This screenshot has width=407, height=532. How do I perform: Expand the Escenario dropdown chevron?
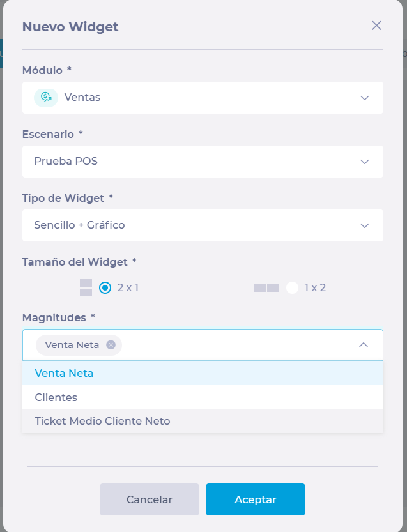click(365, 162)
